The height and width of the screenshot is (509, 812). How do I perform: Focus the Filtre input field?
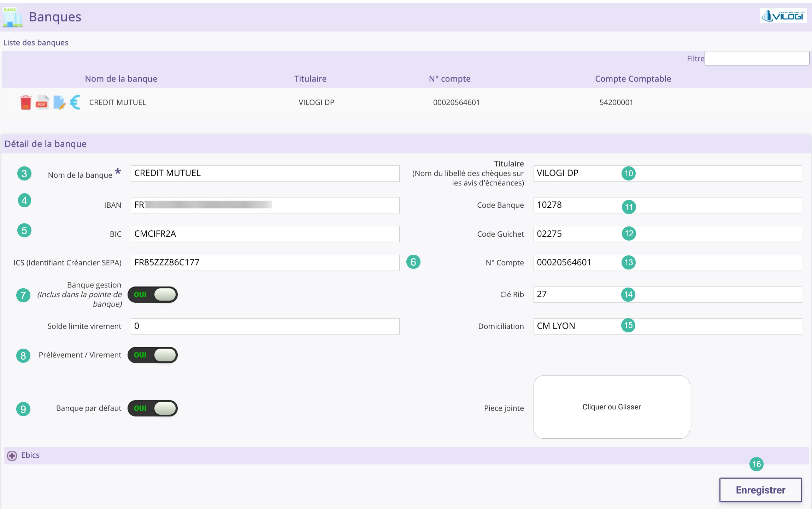(757, 58)
